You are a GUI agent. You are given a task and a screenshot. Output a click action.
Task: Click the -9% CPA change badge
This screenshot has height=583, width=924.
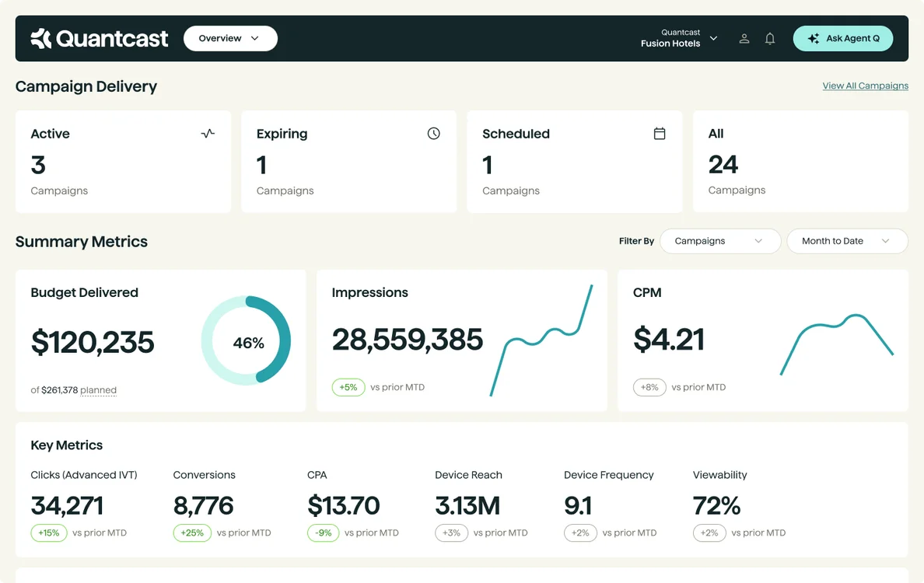[x=323, y=532]
